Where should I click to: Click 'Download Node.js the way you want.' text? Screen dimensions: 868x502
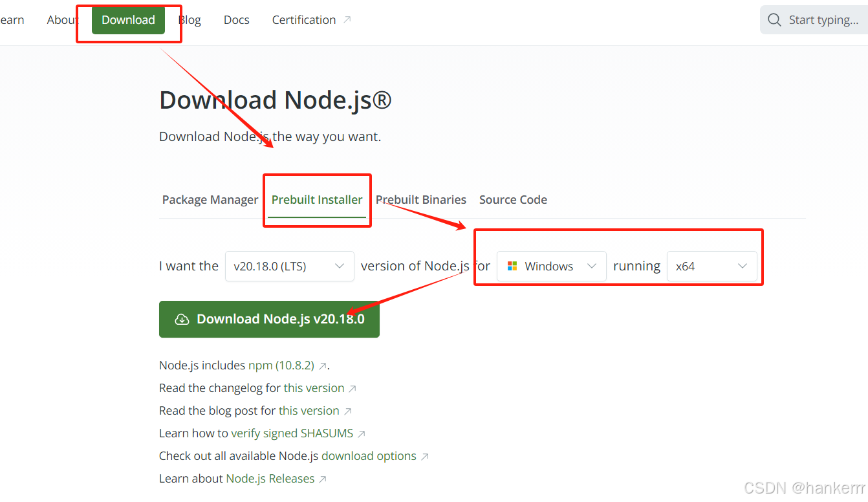(270, 136)
